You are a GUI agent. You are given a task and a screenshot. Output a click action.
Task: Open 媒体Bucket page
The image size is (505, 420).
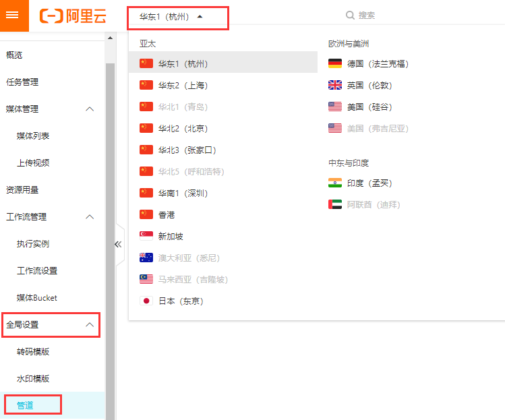[x=36, y=297]
